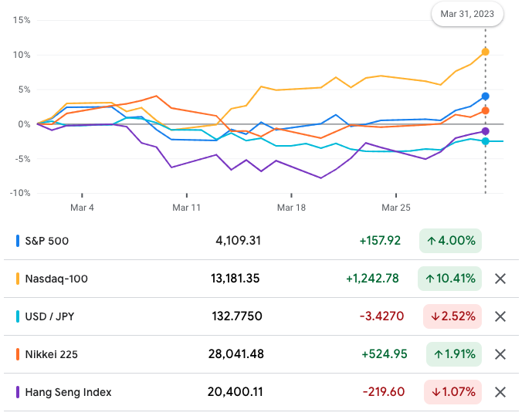Click the S&P 500 percentage change badge
The height and width of the screenshot is (416, 532).
450,241
